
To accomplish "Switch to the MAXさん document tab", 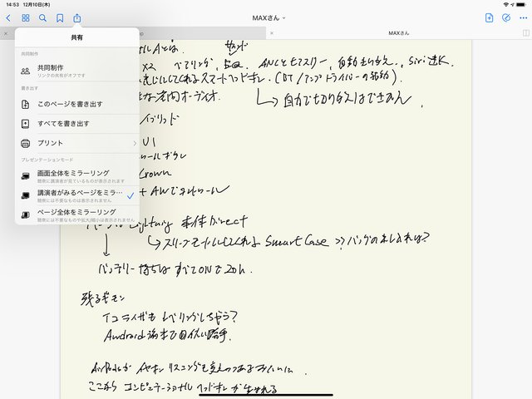I will click(401, 33).
